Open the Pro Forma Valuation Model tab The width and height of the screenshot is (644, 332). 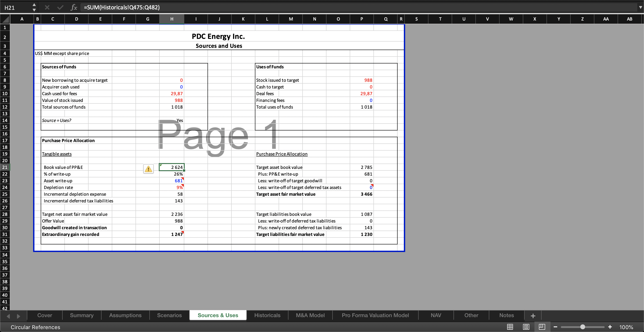click(375, 315)
